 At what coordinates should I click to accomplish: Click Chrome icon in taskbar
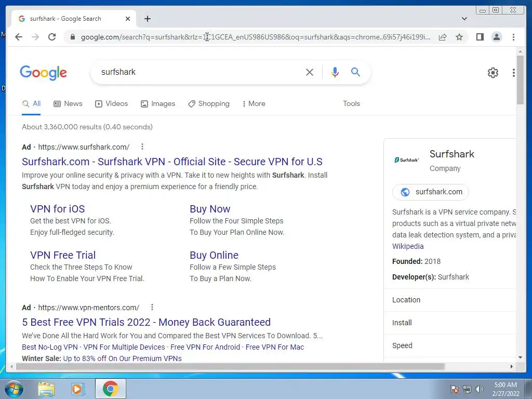(111, 389)
